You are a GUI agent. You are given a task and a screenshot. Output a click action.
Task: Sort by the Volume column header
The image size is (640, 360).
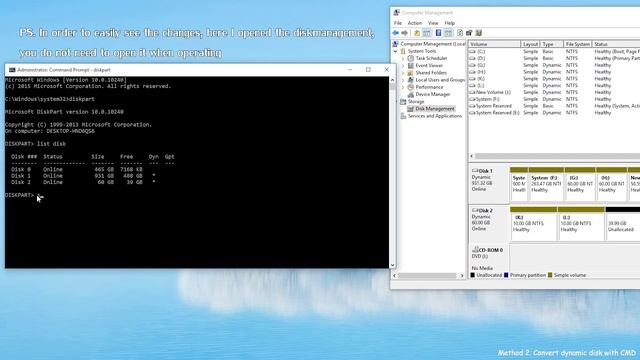tap(494, 44)
